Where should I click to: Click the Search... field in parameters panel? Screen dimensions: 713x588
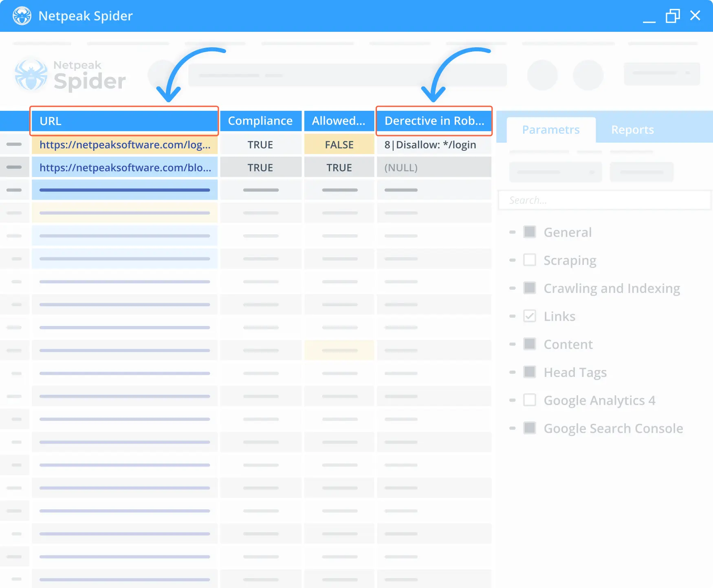pos(605,200)
